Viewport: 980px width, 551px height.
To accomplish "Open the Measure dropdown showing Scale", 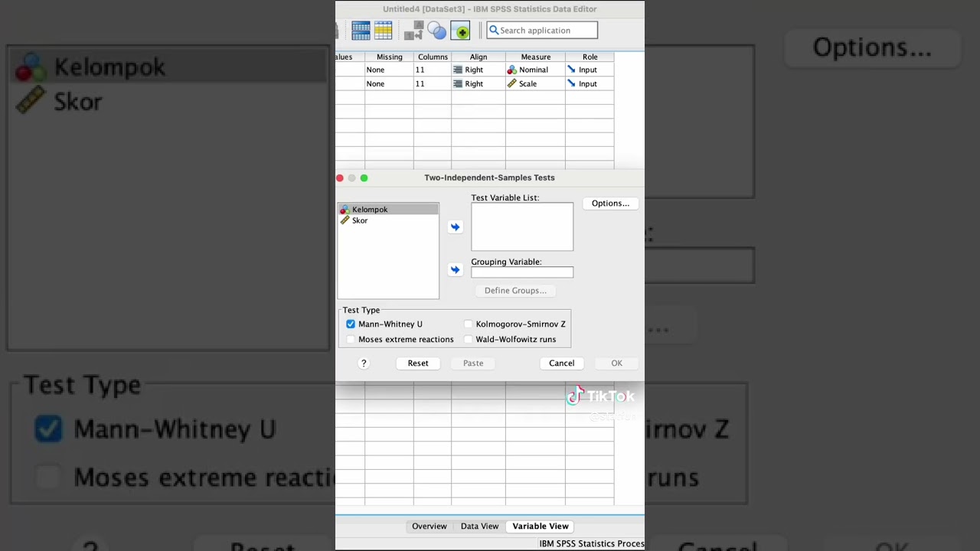I will click(x=535, y=83).
